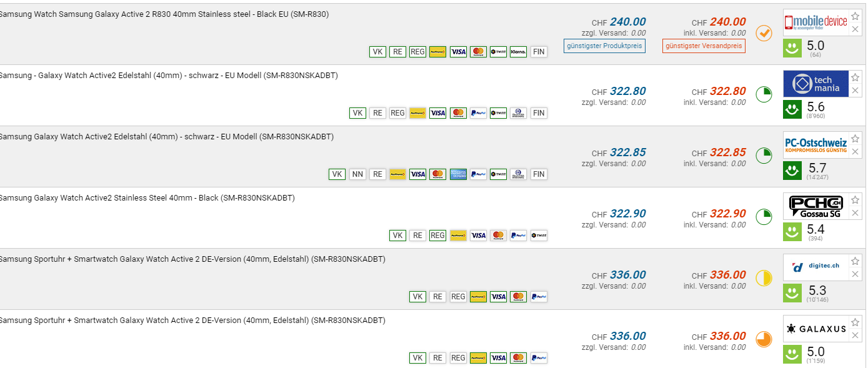Remove the digitec.ch offer using X
Image resolution: width=868 pixels, height=368 pixels.
856,274
